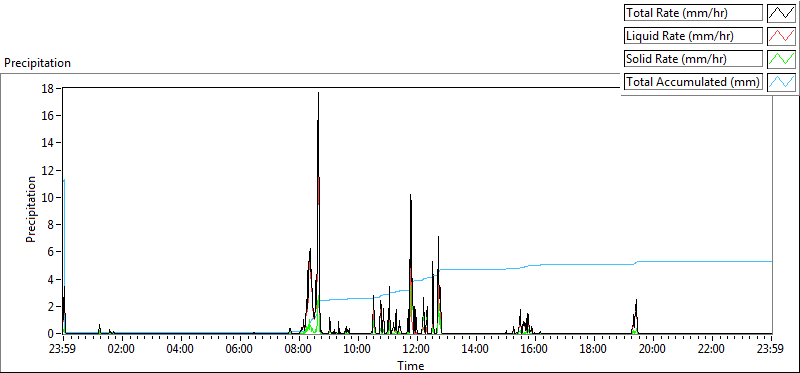Click the Liquid Rate red line icon

[x=782, y=36]
